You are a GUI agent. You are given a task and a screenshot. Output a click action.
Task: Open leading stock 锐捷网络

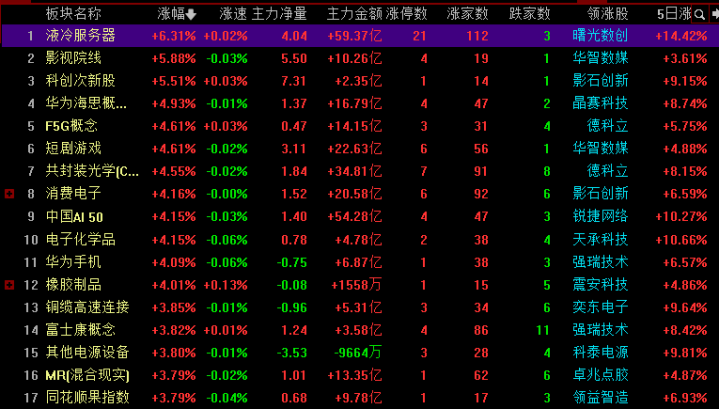tap(600, 216)
